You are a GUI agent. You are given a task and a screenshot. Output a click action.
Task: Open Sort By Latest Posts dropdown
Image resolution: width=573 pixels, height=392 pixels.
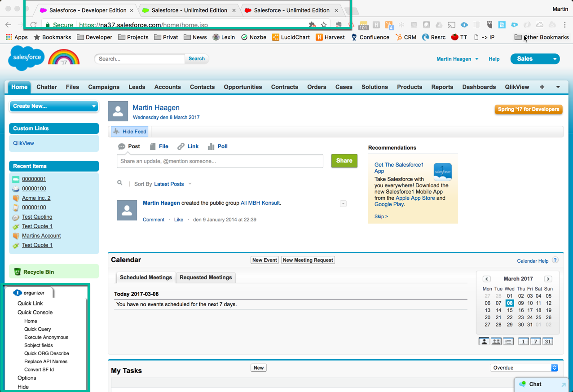(x=173, y=184)
